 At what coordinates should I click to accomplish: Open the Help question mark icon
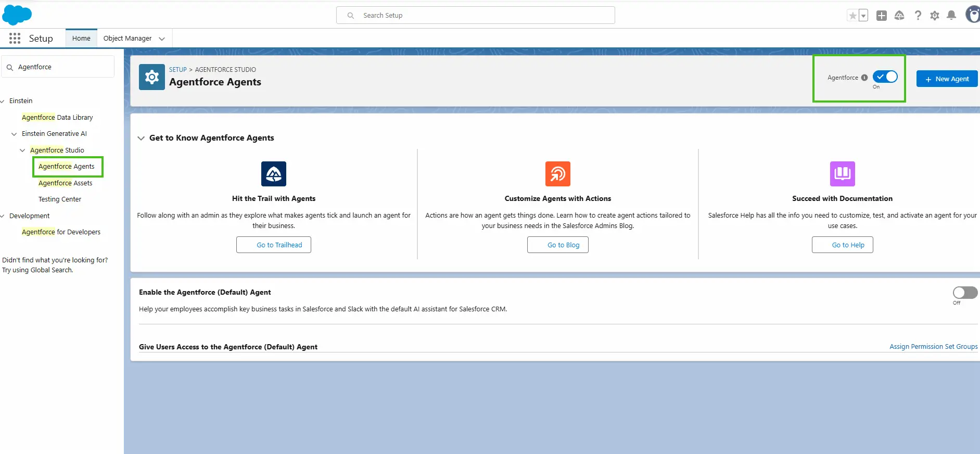[x=918, y=16]
